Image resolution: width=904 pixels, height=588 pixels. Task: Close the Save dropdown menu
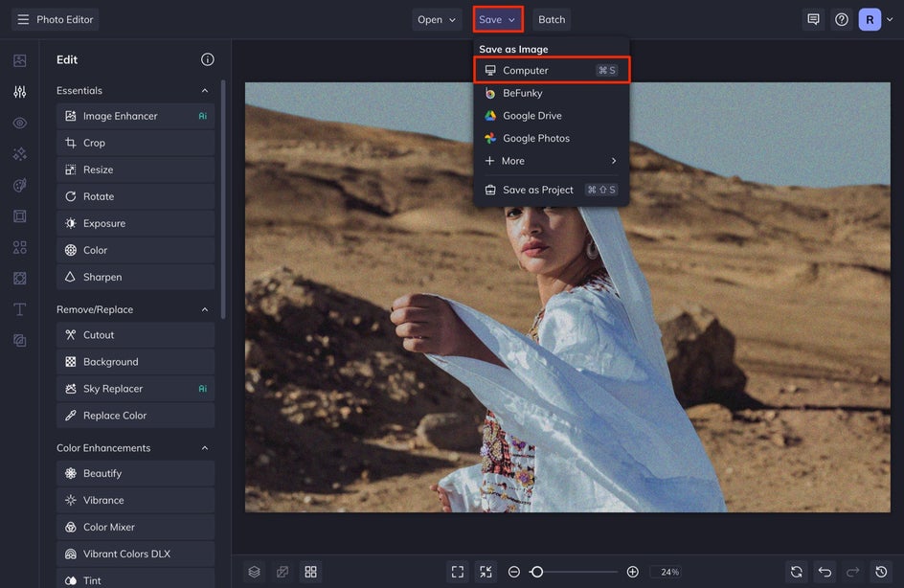(x=498, y=19)
